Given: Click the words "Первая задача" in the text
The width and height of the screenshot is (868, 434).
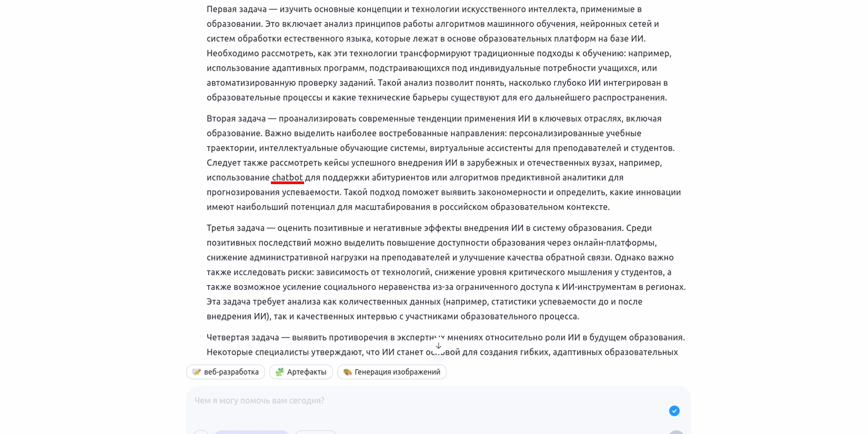Looking at the screenshot, I should (x=236, y=9).
